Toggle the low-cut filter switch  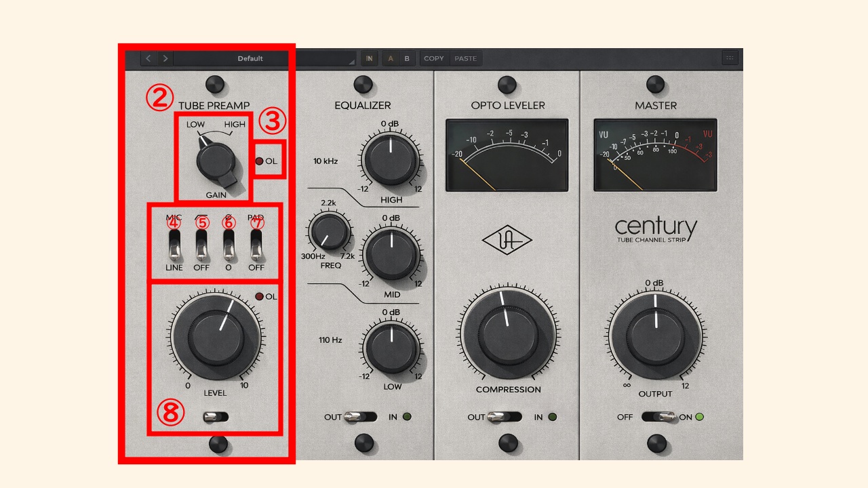(x=201, y=245)
